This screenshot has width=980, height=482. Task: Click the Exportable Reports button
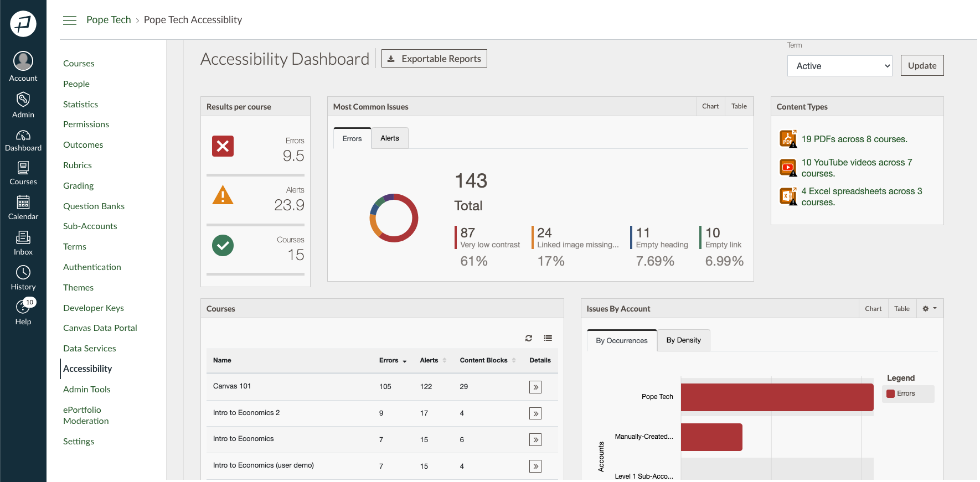point(434,59)
